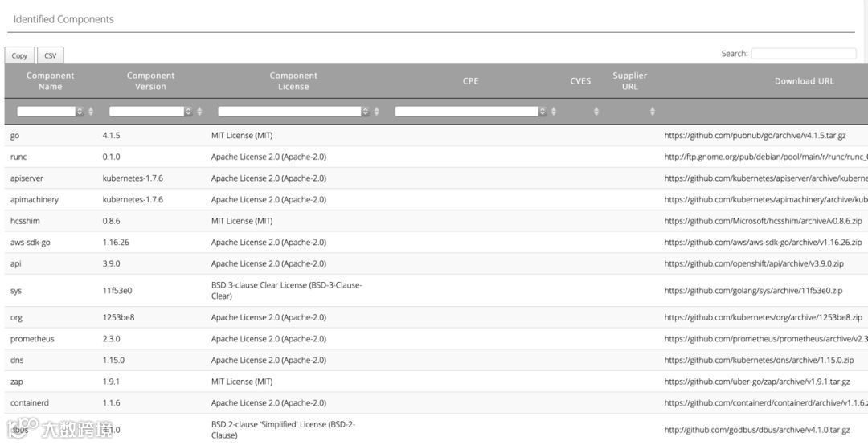Select the 'runc' component name cell
Image resolution: width=868 pixels, height=445 pixels.
tap(18, 157)
